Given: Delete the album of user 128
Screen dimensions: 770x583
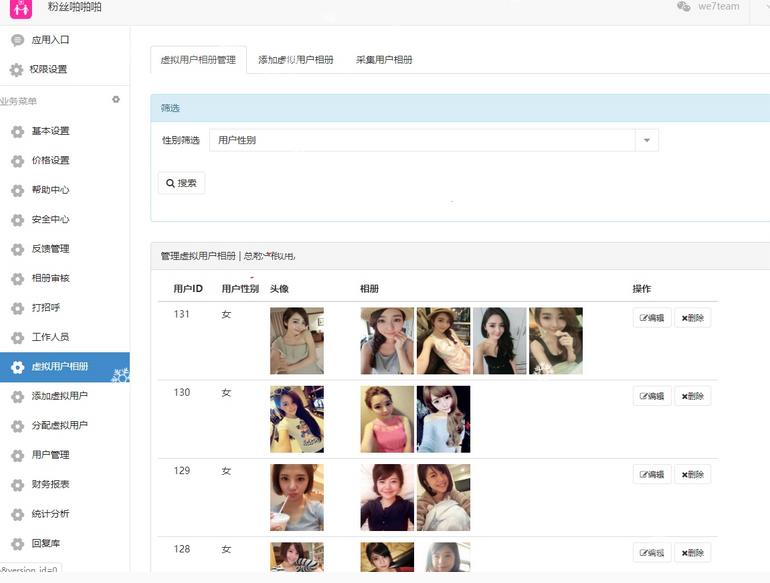Looking at the screenshot, I should click(692, 553).
